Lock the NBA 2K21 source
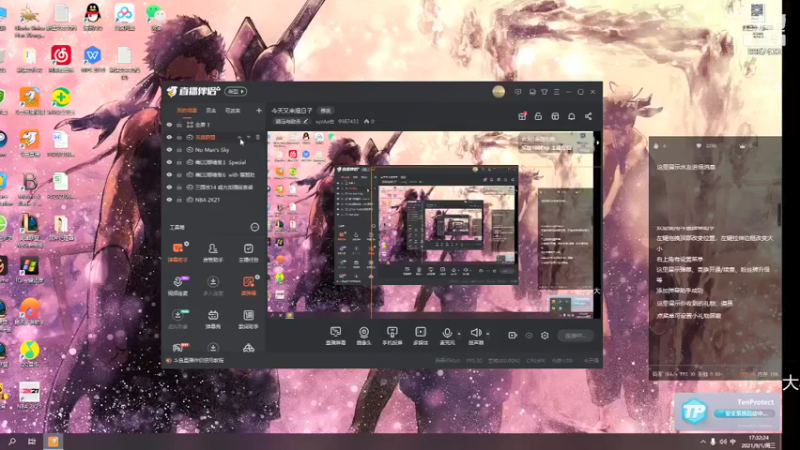Screen dimensions: 800x450 tap(179, 200)
